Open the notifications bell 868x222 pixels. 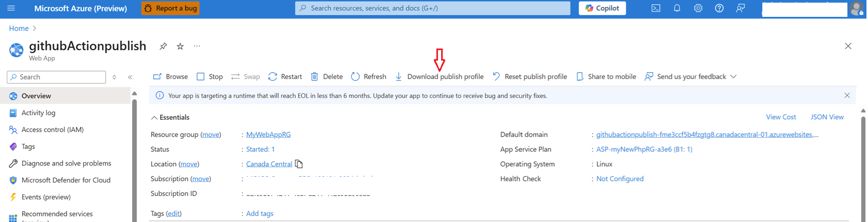(677, 8)
